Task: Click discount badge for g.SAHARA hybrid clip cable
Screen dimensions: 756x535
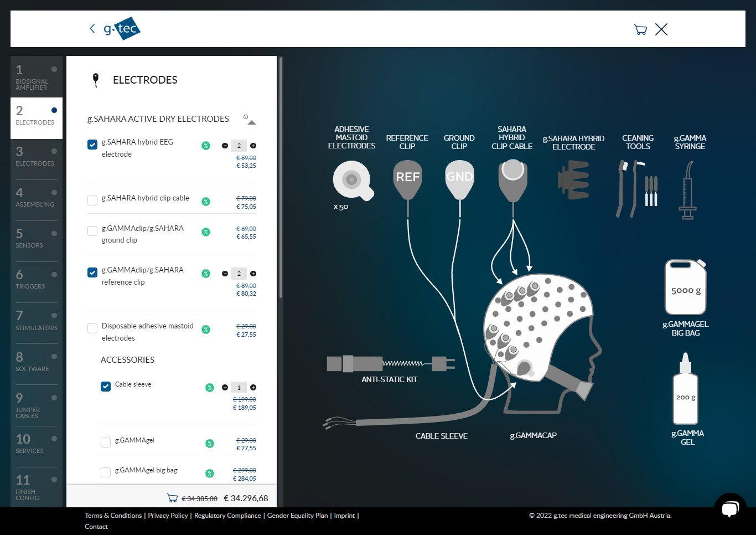Action: click(x=206, y=202)
